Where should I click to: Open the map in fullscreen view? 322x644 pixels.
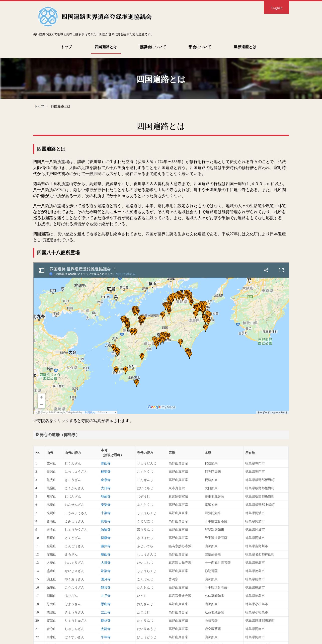pos(281,270)
